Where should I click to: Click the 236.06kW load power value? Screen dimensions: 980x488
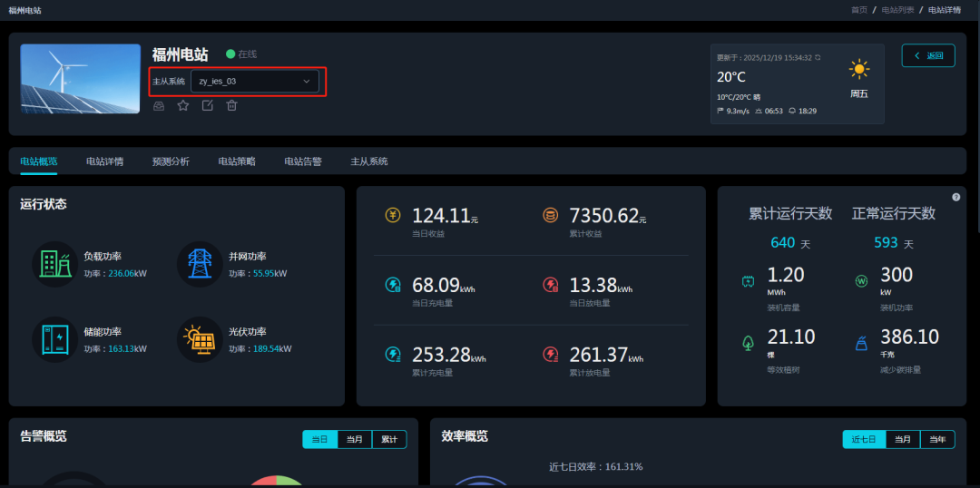(x=128, y=273)
